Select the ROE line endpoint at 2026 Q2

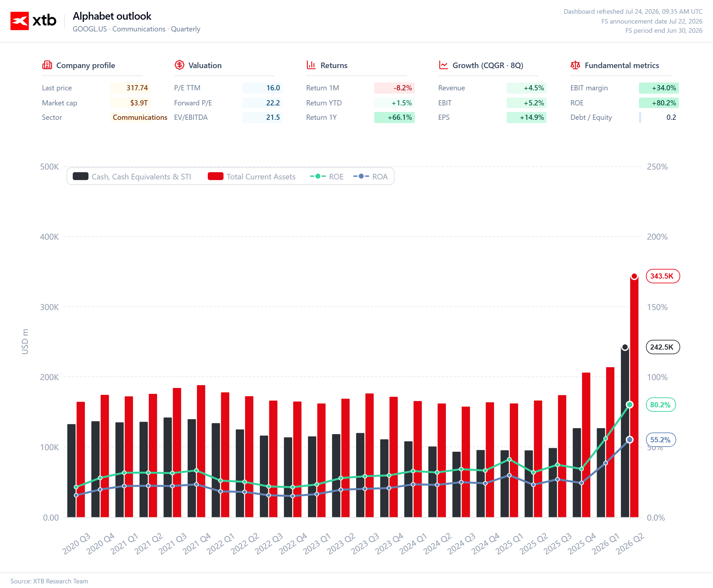(x=629, y=405)
